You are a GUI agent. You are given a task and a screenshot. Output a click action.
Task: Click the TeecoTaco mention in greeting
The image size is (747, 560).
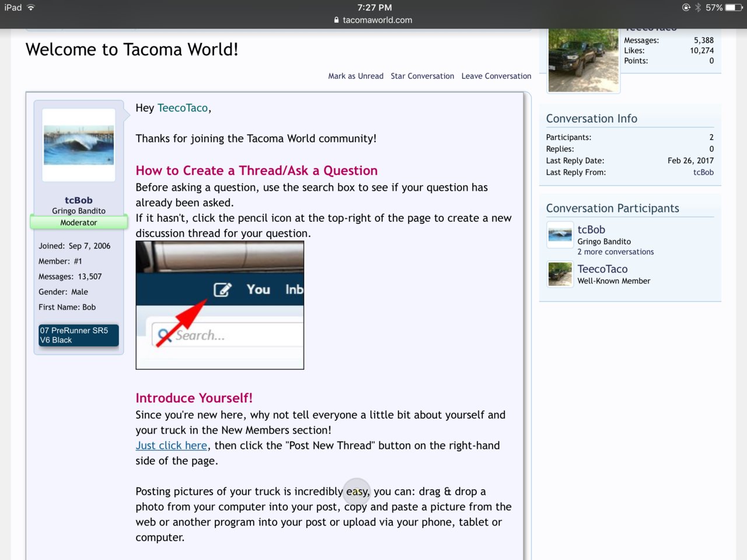point(183,108)
